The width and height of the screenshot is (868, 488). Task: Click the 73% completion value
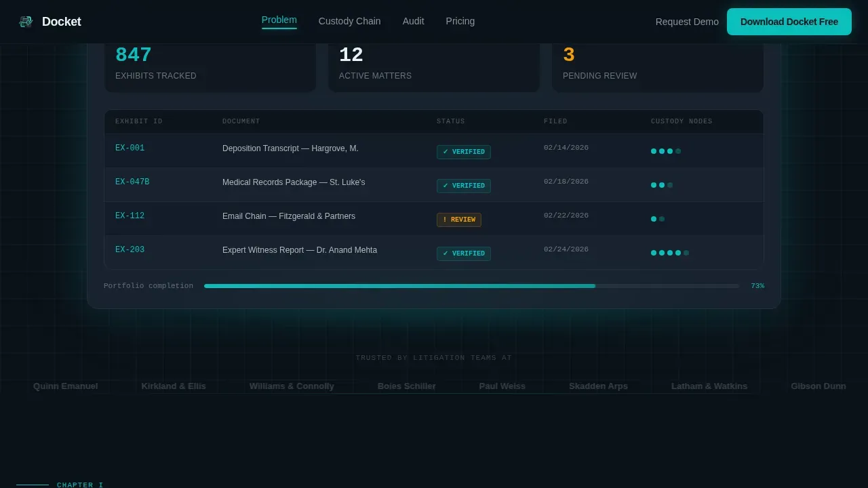[757, 286]
